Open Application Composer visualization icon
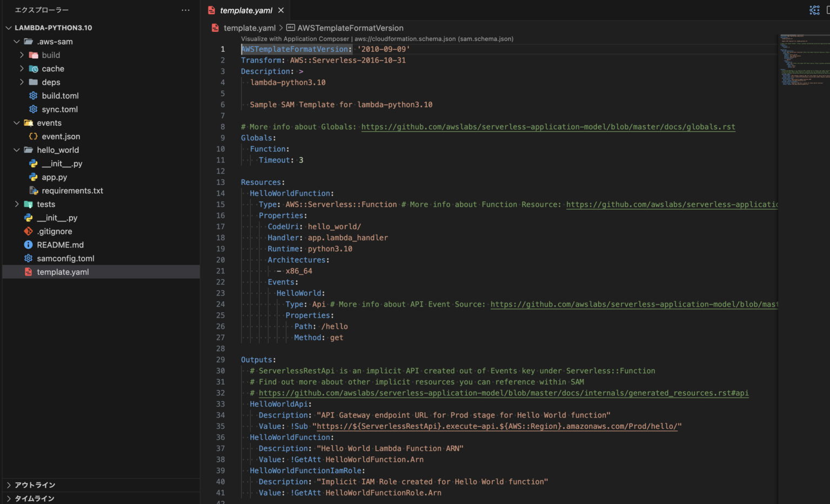The width and height of the screenshot is (830, 504). point(814,10)
